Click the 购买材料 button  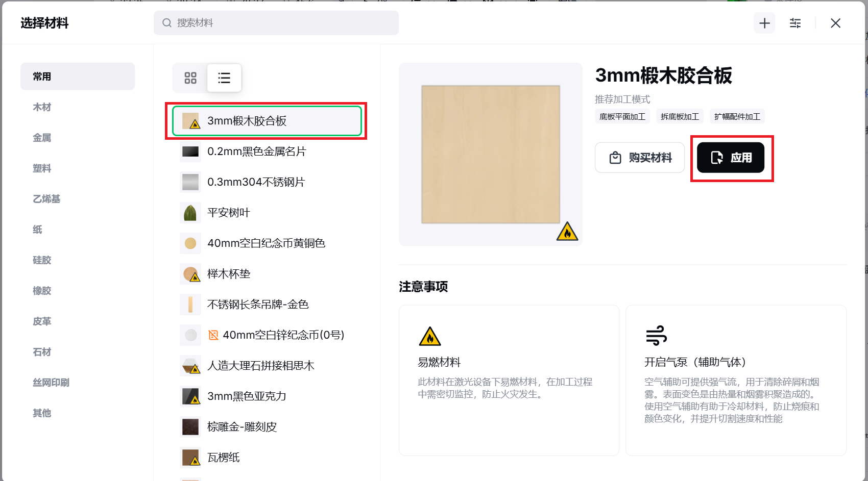point(639,158)
